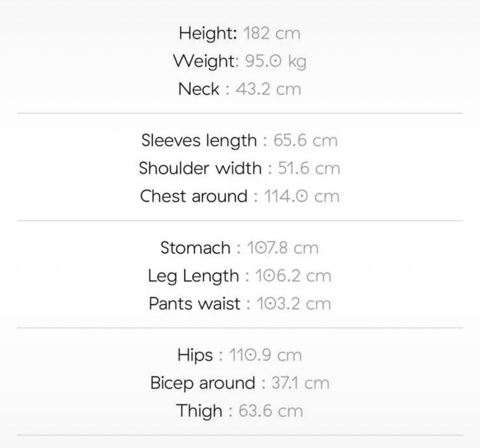
Task: Click the Pants waist label
Action: point(194,303)
